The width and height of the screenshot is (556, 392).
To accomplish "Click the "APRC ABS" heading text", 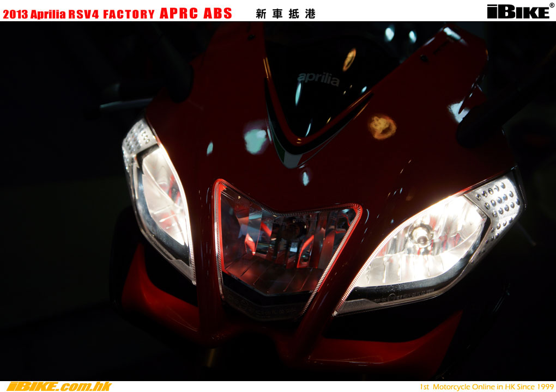I will (196, 14).
